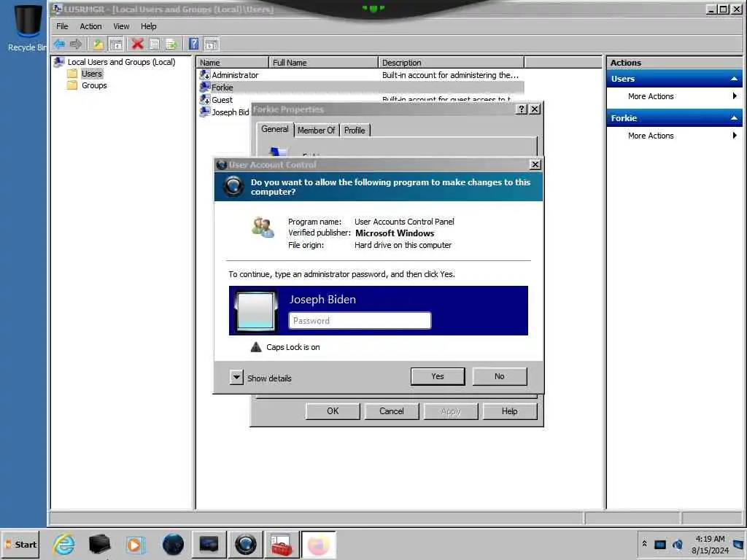Launch Windows Media Player from taskbar
This screenshot has height=560, width=747.
(x=135, y=544)
